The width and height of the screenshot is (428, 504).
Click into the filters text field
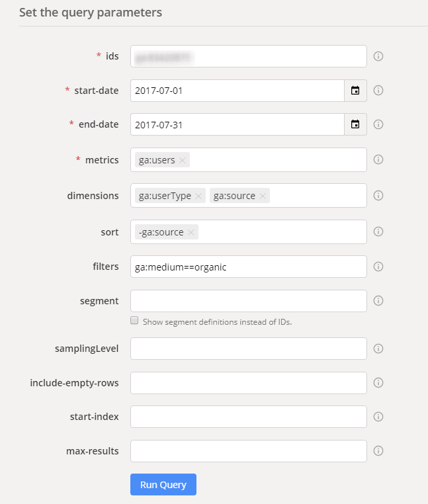(x=249, y=267)
